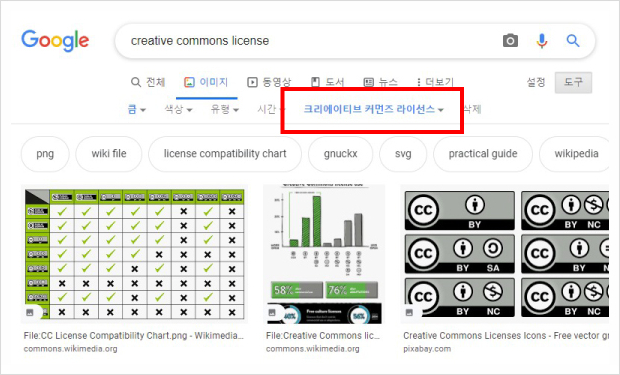The width and height of the screenshot is (620, 375).
Task: Switch to the 전체 (All) tab
Action: (148, 82)
